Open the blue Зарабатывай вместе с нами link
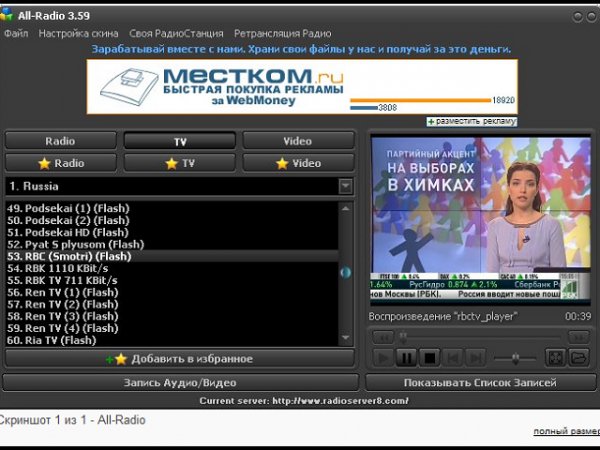The height and width of the screenshot is (450, 600). (x=301, y=49)
